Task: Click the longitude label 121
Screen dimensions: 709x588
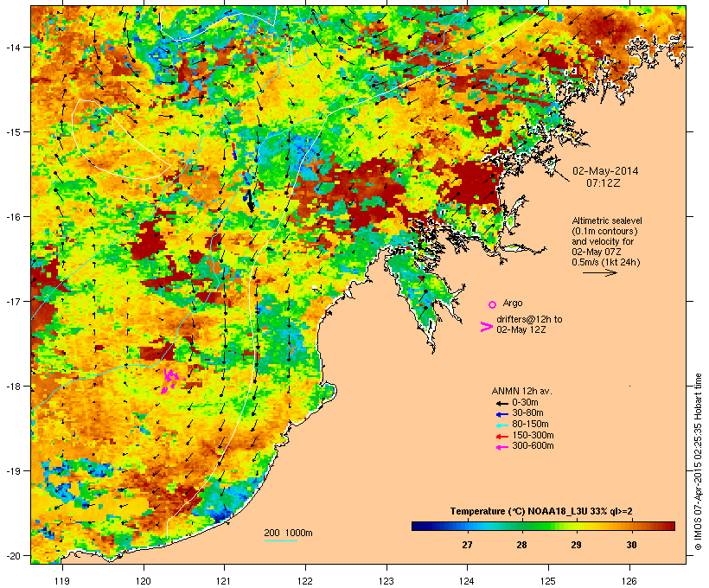Action: [x=224, y=581]
